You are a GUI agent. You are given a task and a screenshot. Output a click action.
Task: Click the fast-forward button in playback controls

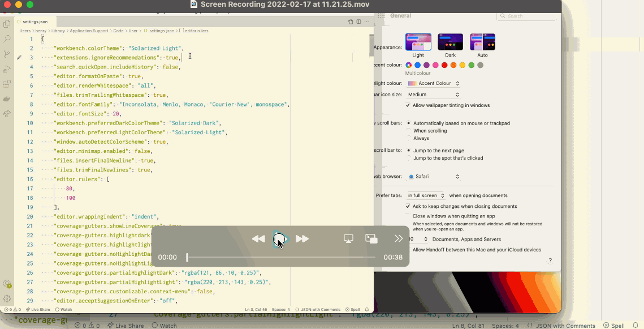pyautogui.click(x=302, y=239)
